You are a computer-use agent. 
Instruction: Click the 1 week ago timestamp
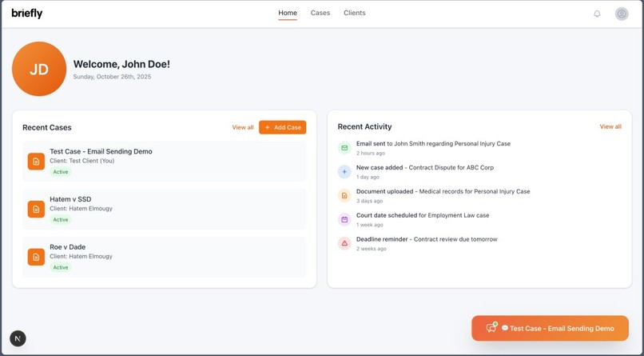370,225
